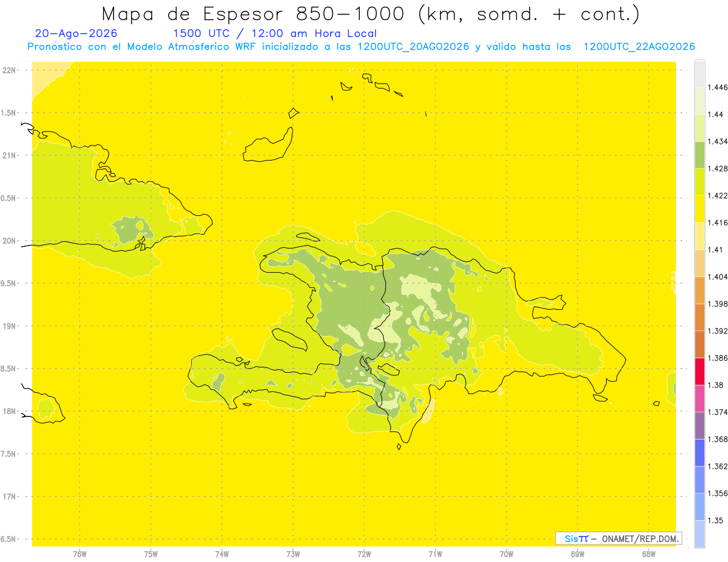Click the WRF forecast description line

coord(361,47)
